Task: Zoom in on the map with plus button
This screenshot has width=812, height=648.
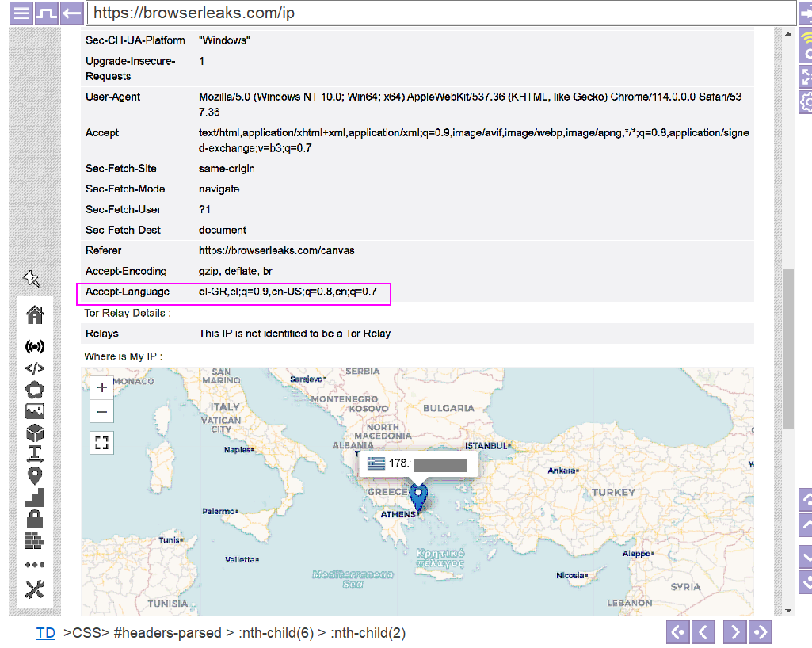Action: click(x=101, y=388)
